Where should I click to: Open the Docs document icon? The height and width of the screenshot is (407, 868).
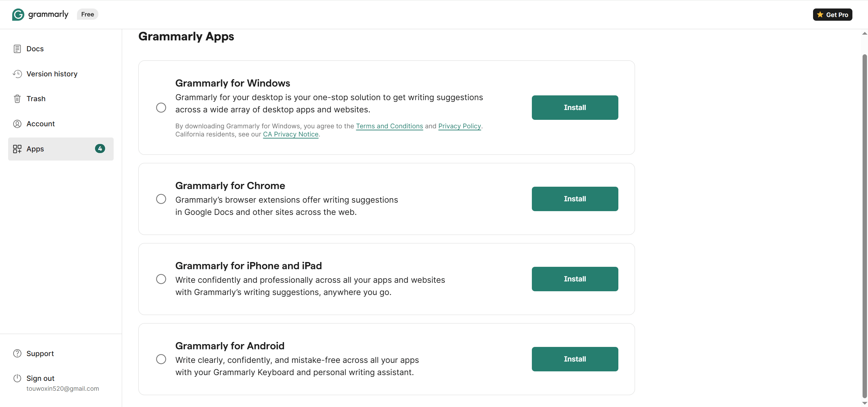tap(17, 49)
